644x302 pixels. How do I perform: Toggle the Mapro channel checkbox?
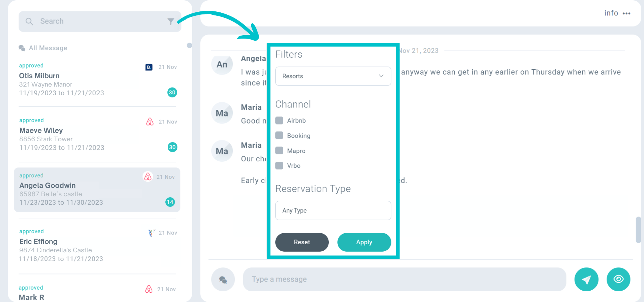tap(279, 150)
